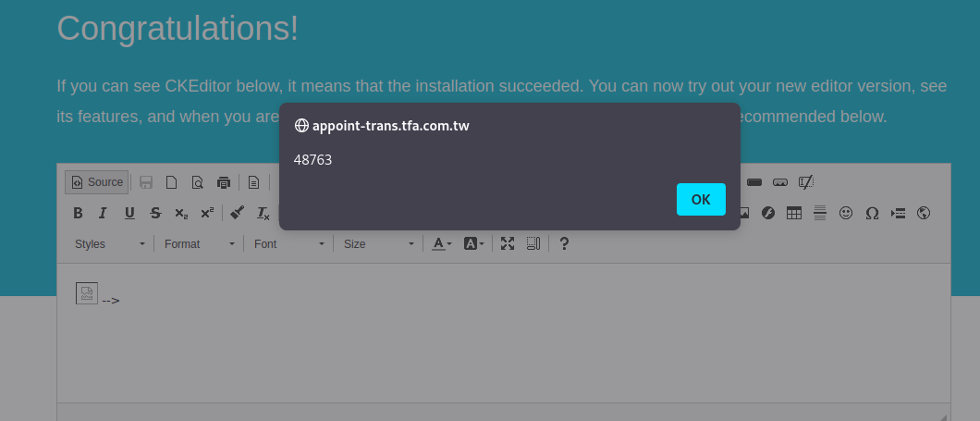
Task: Open the Background Color picker
Action: click(473, 244)
